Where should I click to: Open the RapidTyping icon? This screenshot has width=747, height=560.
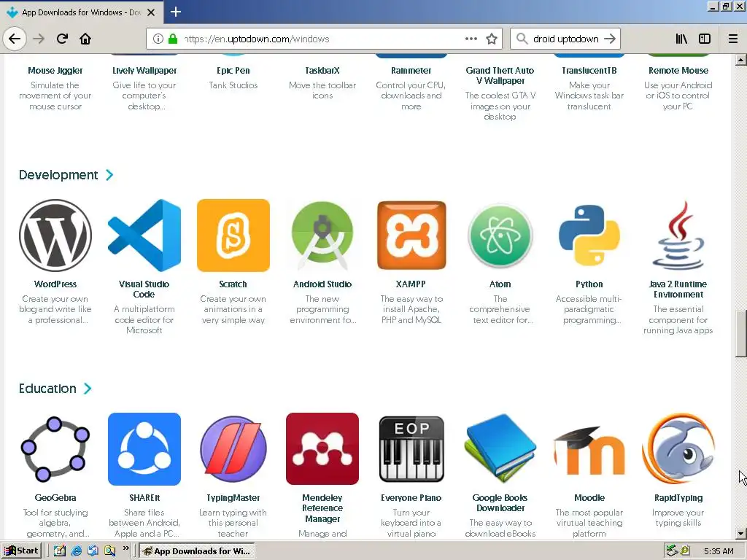tap(678, 449)
